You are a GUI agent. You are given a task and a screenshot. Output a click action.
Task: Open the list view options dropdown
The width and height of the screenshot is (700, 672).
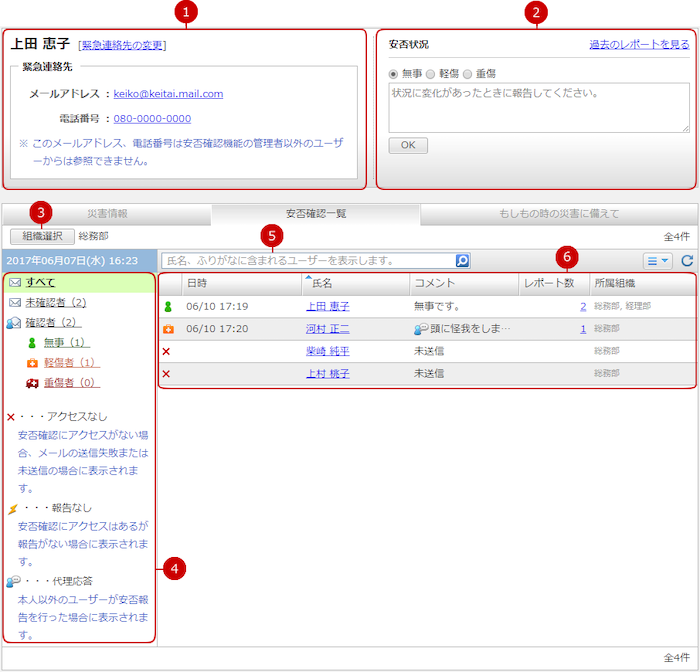[657, 261]
